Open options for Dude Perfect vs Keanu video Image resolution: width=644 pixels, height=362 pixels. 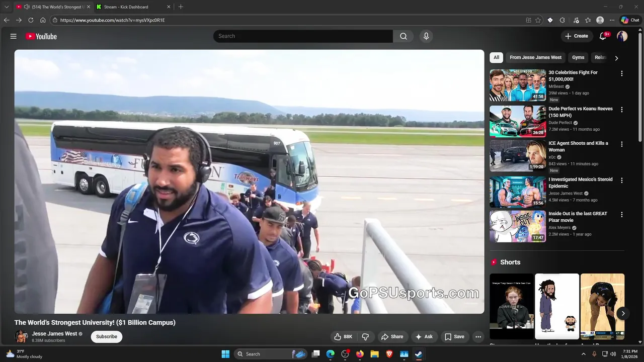pos(622,110)
